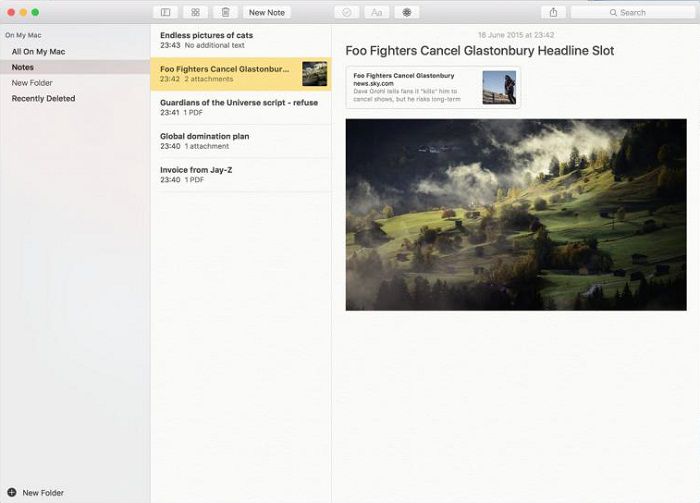Select the Notes folder in sidebar
The image size is (700, 503).
coord(75,67)
